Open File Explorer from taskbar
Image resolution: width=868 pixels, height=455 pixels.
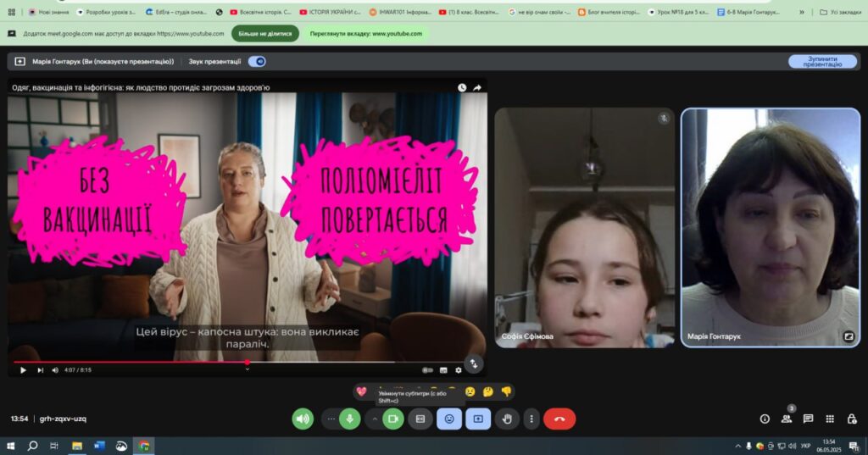click(77, 446)
